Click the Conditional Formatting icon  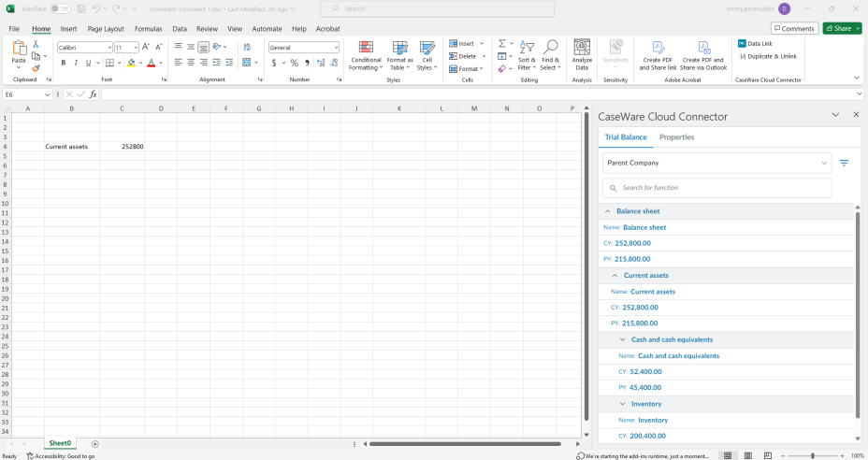(x=366, y=55)
